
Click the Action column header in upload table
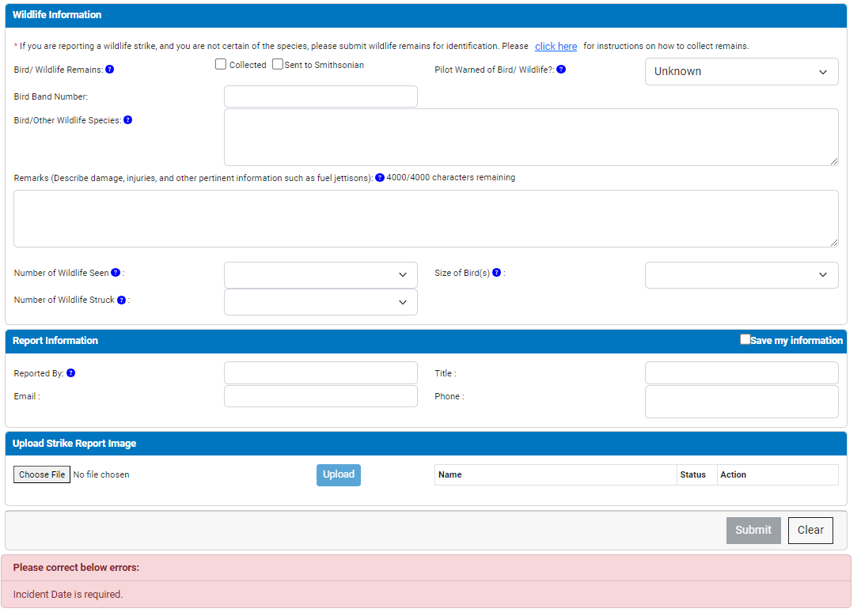(x=778, y=475)
